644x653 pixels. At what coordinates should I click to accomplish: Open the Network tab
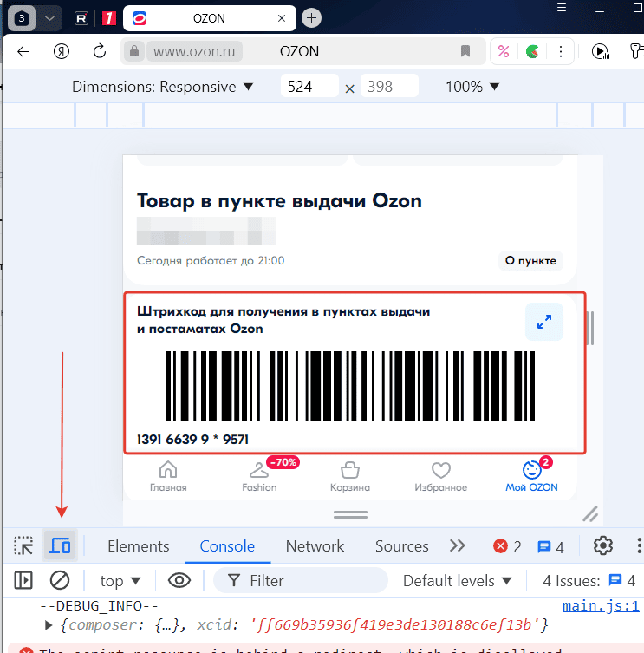315,546
